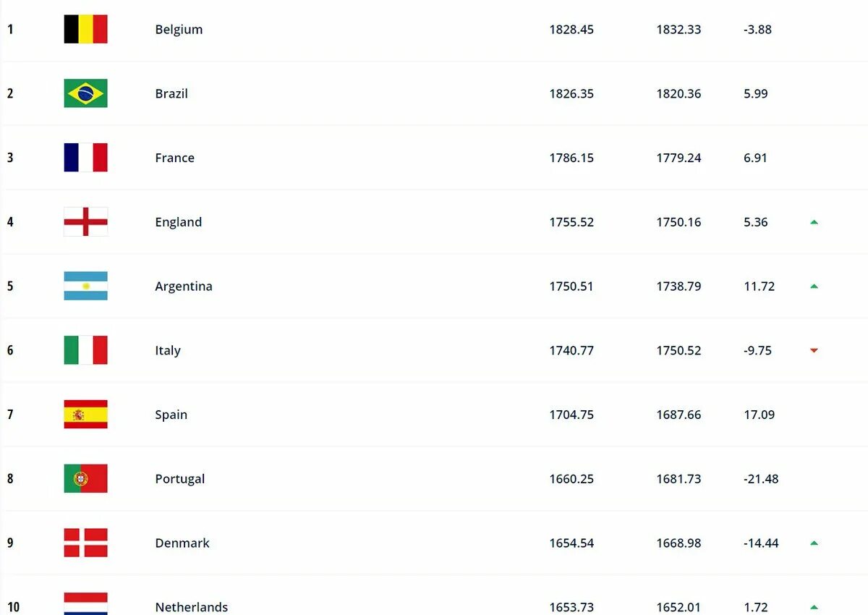Click the green up arrow in England row
The image size is (868, 615).
(x=814, y=222)
